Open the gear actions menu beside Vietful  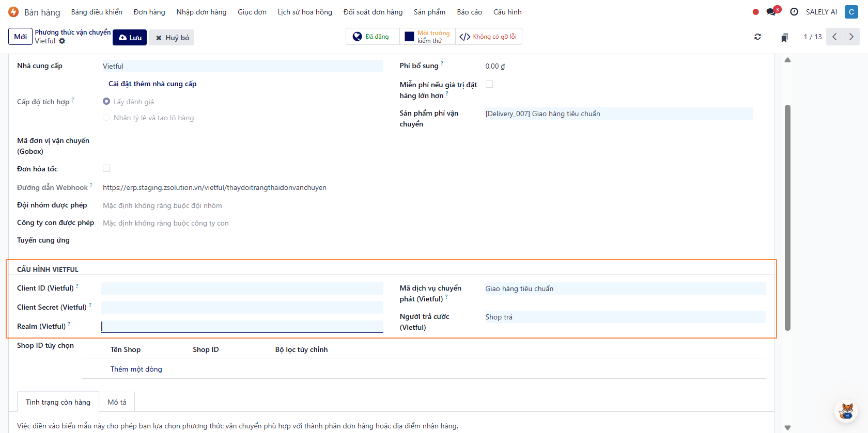[x=62, y=41]
